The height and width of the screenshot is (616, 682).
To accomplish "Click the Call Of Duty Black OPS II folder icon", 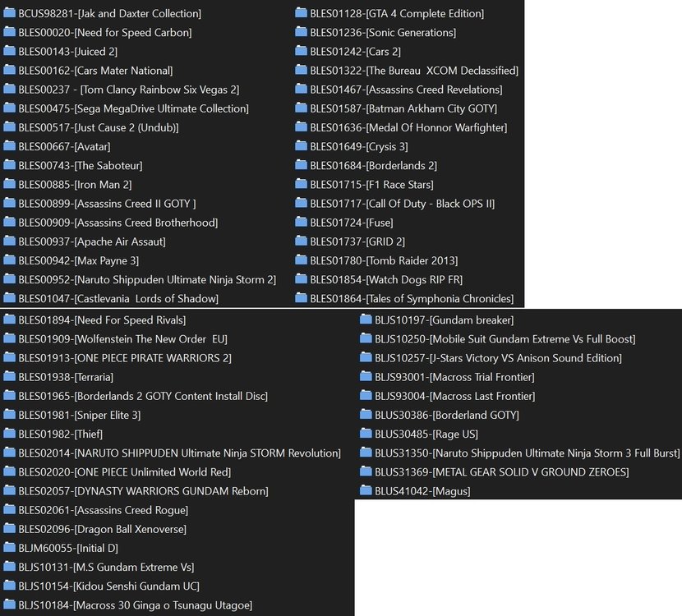I will pos(301,204).
